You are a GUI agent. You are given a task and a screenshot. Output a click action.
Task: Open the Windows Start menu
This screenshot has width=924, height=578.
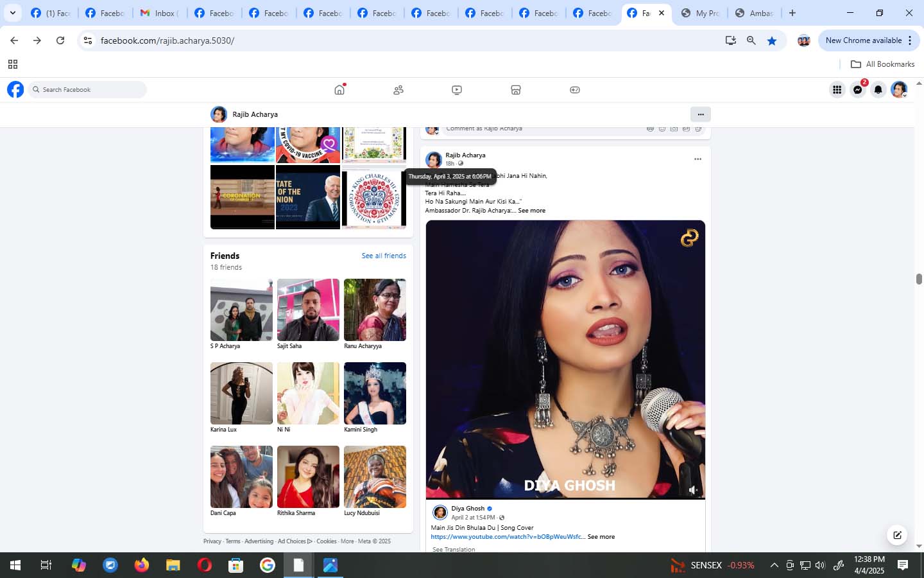(x=15, y=565)
